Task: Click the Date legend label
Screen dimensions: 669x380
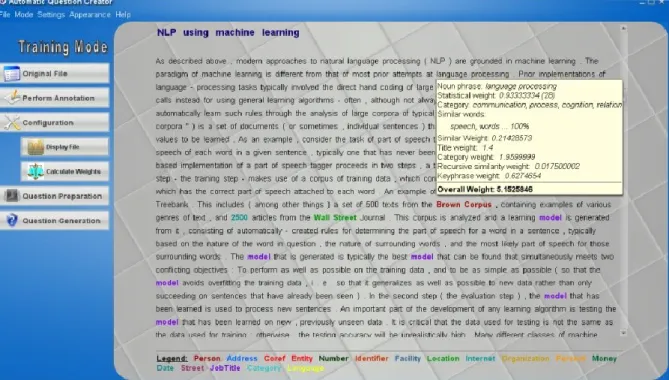Action: [x=165, y=368]
